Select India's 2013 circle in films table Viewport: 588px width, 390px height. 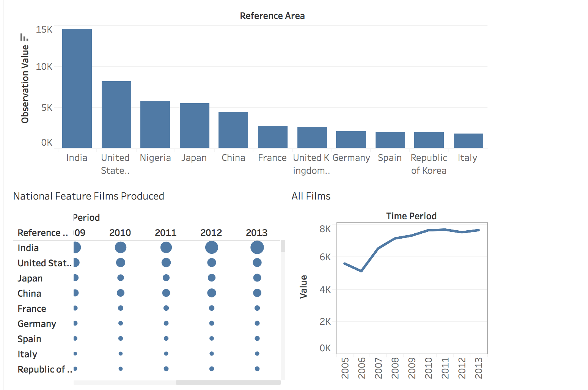tap(257, 248)
